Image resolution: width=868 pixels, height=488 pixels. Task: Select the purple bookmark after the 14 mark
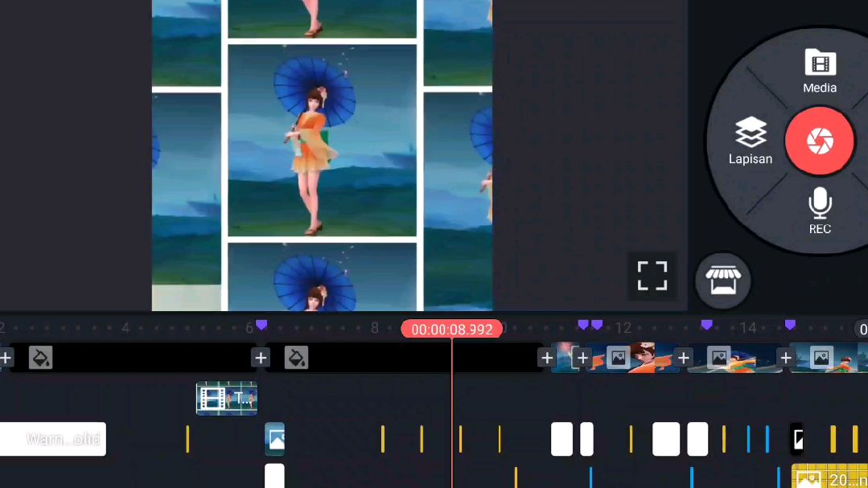click(x=790, y=325)
